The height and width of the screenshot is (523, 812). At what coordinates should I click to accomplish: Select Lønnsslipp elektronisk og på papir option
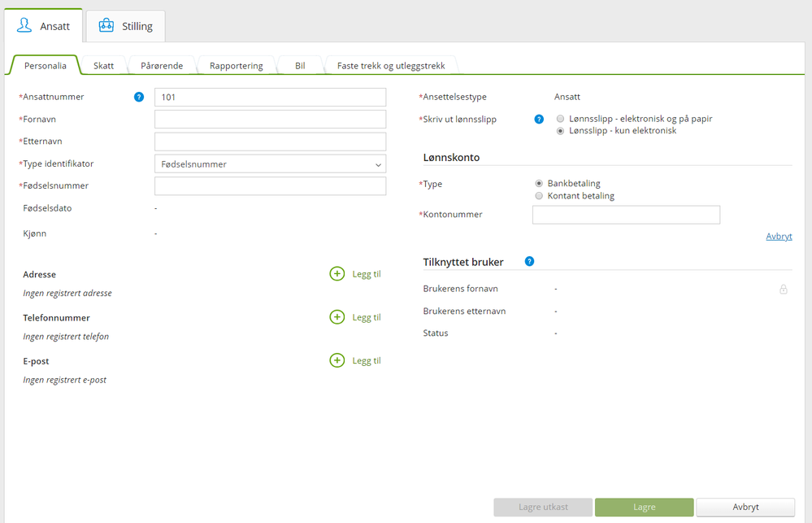(x=561, y=119)
